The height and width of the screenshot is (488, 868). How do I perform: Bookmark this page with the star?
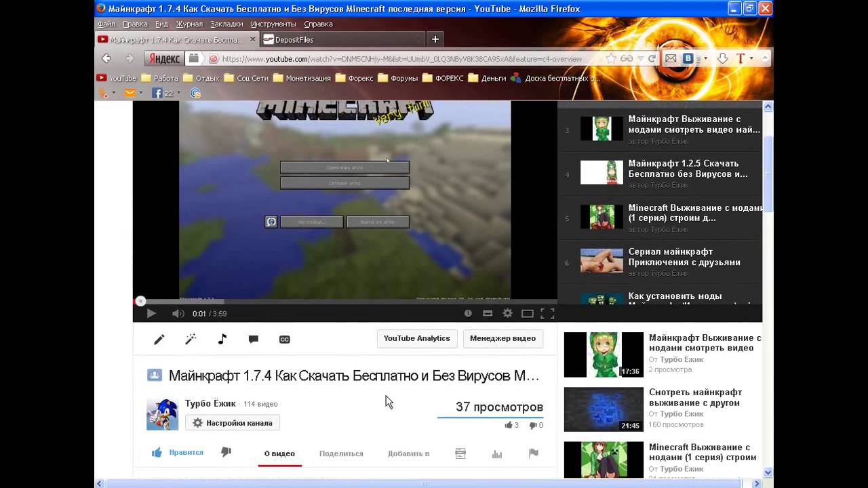pyautogui.click(x=611, y=59)
